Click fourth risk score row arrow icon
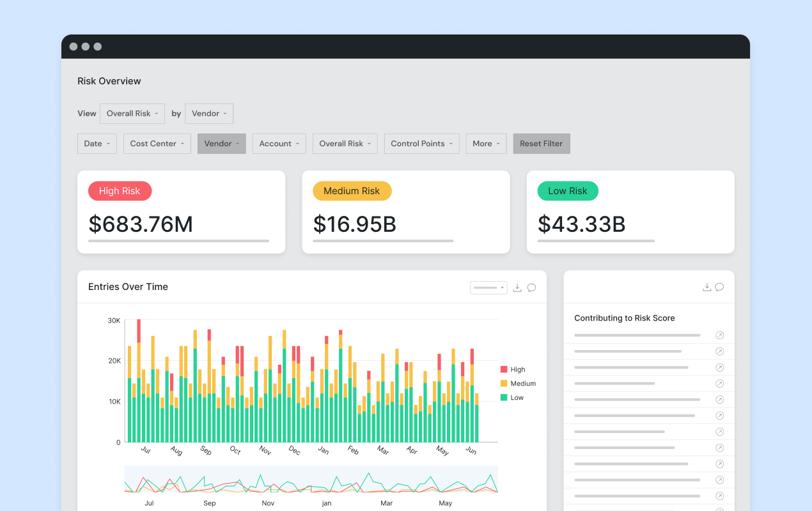The height and width of the screenshot is (511, 812). pyautogui.click(x=719, y=383)
